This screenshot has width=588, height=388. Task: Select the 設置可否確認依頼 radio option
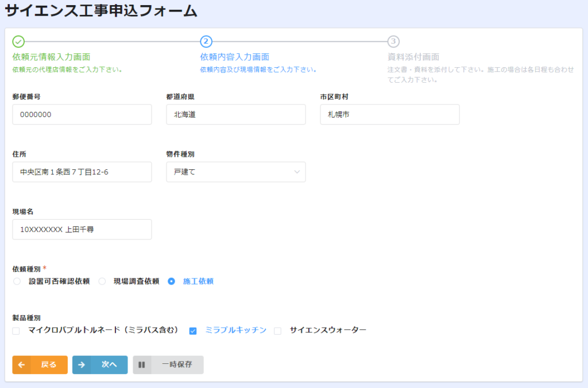click(17, 281)
